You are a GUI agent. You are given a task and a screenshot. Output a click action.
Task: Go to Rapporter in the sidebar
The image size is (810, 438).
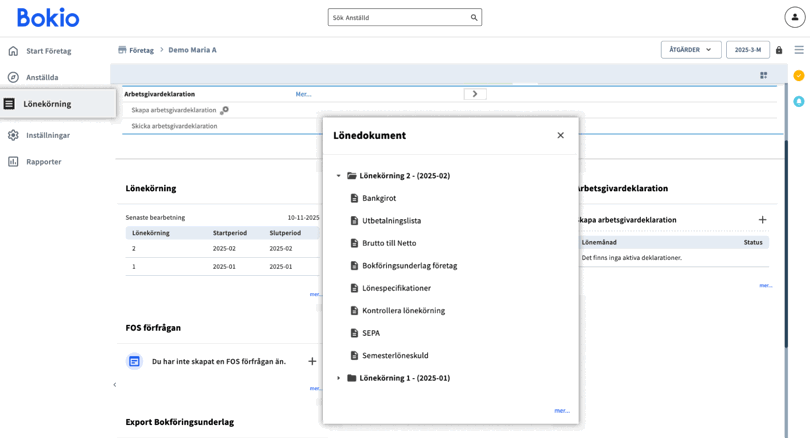click(x=44, y=161)
